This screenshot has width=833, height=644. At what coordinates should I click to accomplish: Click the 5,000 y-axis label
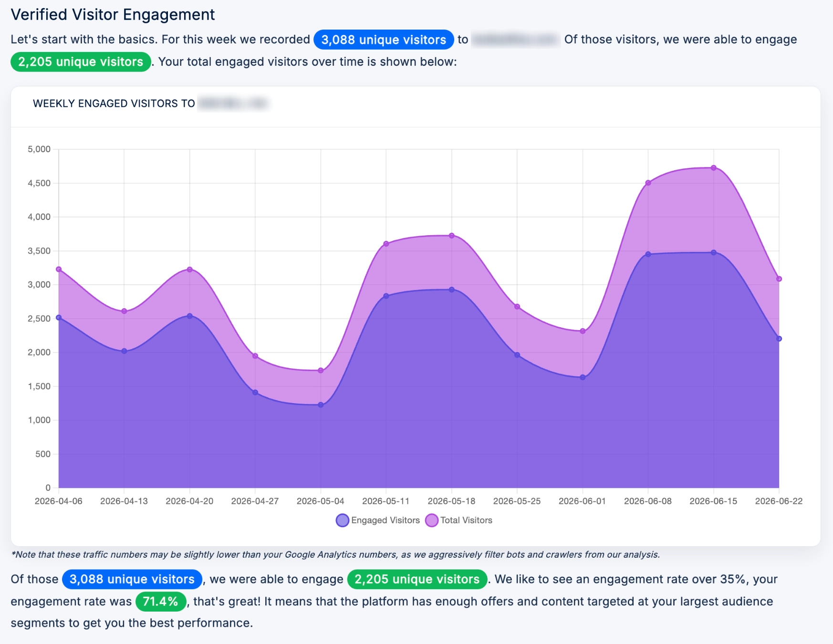point(39,149)
